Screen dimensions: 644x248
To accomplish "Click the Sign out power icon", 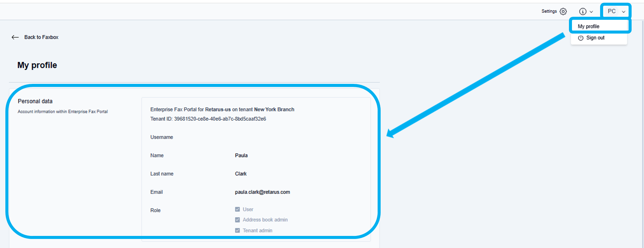I will pyautogui.click(x=581, y=38).
